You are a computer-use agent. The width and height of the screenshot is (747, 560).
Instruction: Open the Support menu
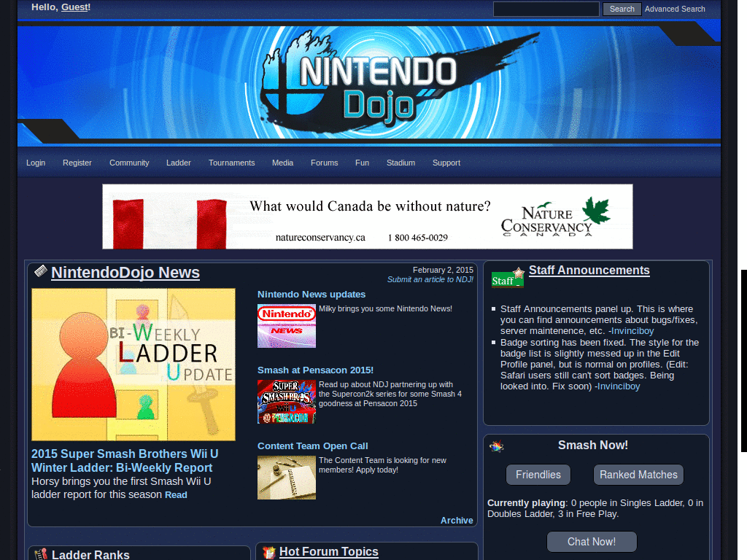click(x=446, y=163)
